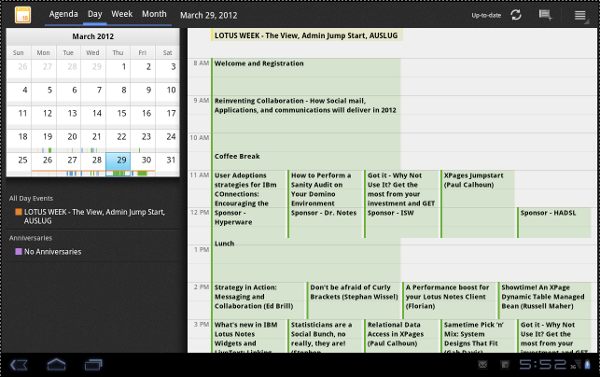Open Sponsor - ISW event
The image size is (600, 377).
pos(402,223)
